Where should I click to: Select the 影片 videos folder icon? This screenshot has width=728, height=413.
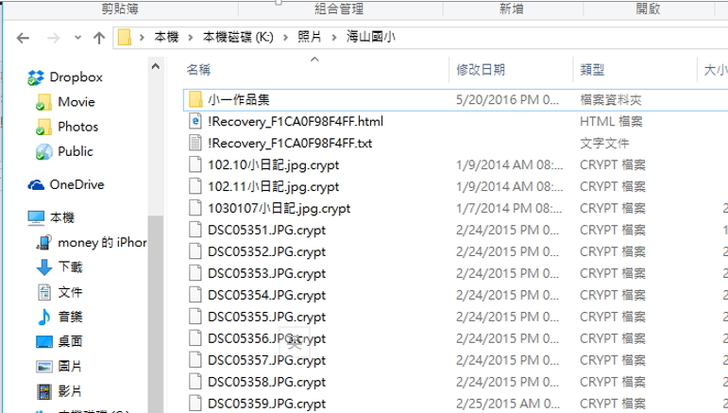[44, 391]
